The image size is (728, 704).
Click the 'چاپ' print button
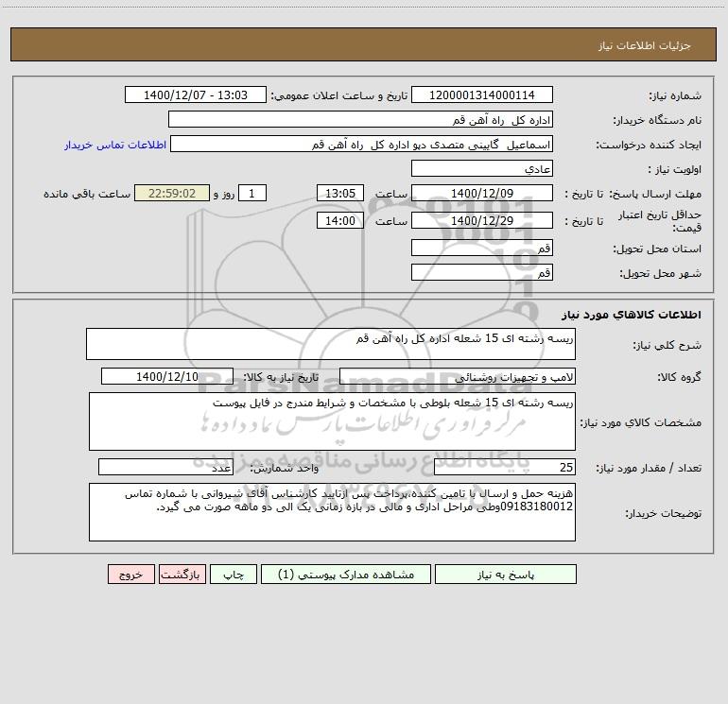(x=234, y=574)
